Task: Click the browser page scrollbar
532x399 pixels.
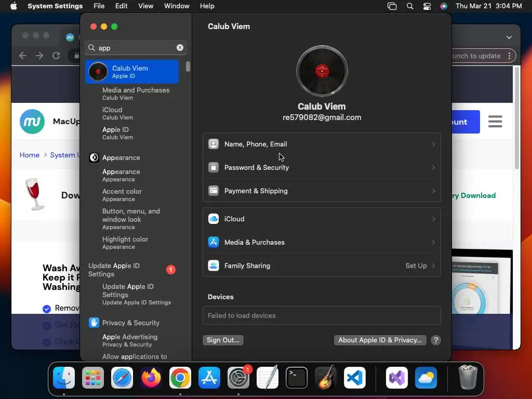Action: click(517, 118)
